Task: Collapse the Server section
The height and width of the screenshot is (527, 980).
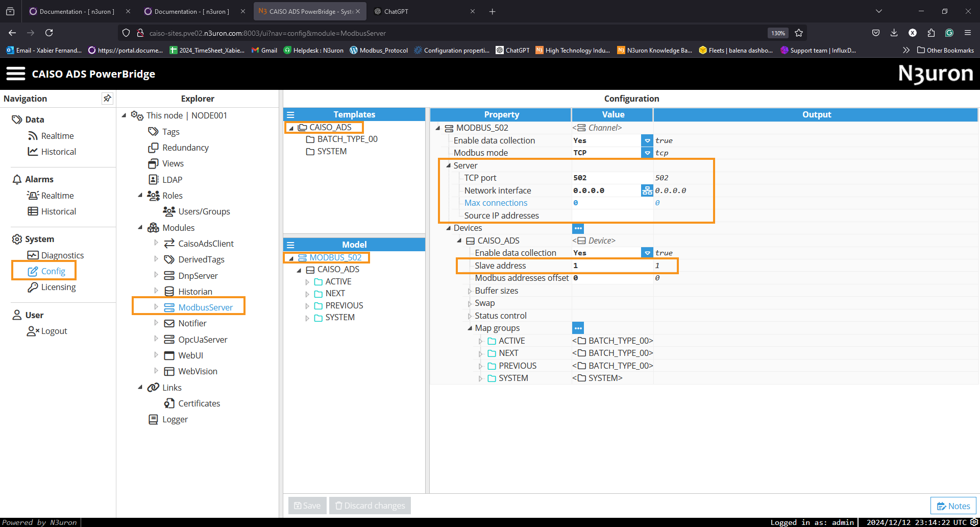Action: pyautogui.click(x=448, y=165)
